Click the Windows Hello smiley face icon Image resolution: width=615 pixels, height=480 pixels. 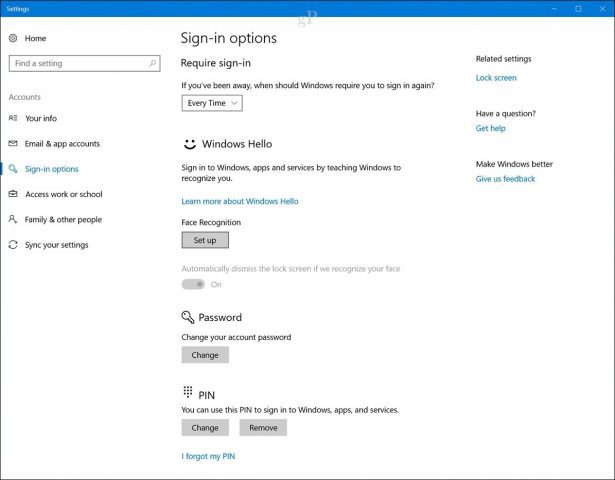(x=190, y=144)
